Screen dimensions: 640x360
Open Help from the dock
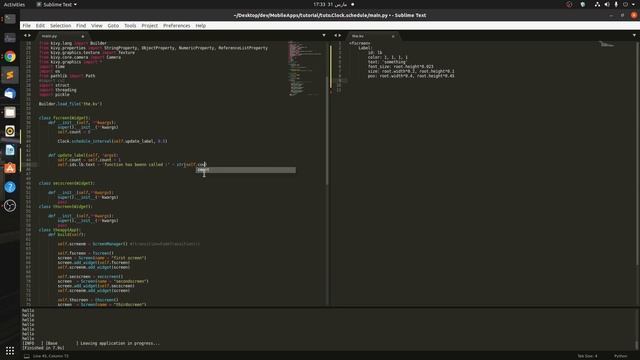click(x=10, y=187)
